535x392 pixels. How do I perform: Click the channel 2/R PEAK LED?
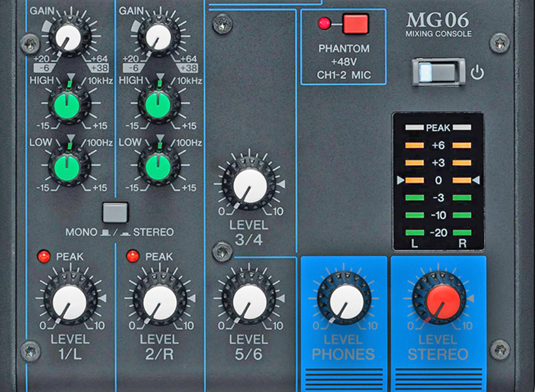tap(132, 256)
